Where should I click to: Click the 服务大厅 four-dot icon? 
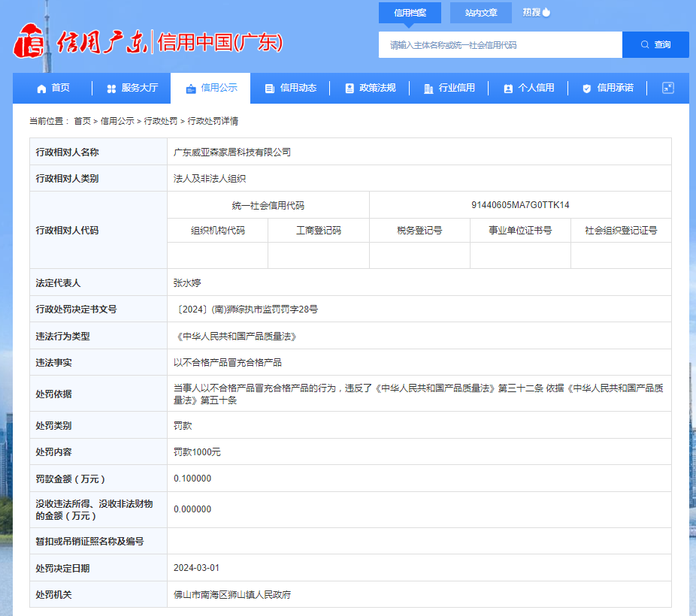111,89
